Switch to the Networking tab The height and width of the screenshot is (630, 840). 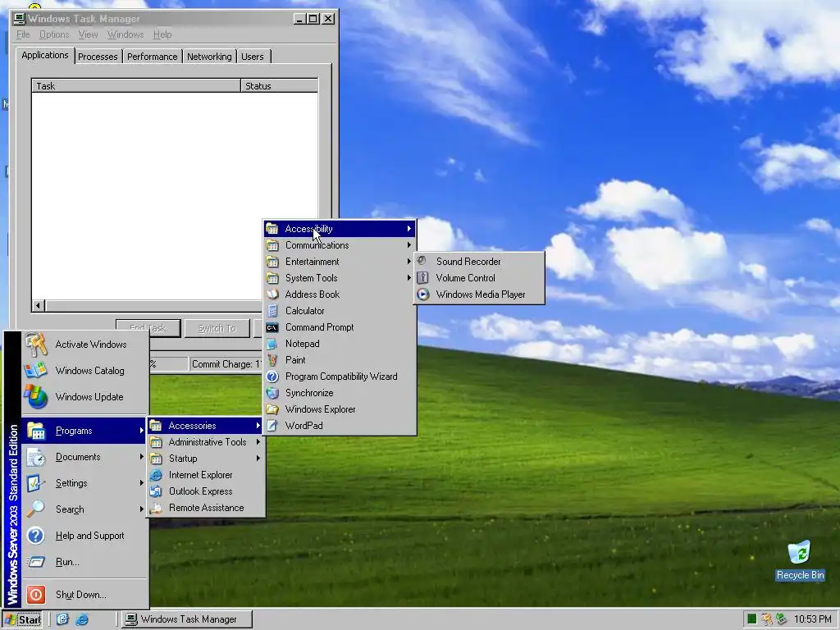point(209,57)
